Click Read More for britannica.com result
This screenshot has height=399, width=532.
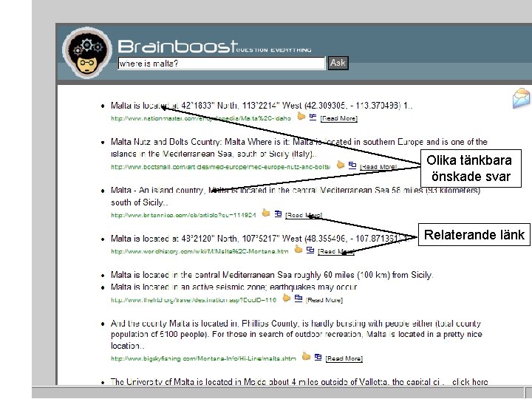304,215
